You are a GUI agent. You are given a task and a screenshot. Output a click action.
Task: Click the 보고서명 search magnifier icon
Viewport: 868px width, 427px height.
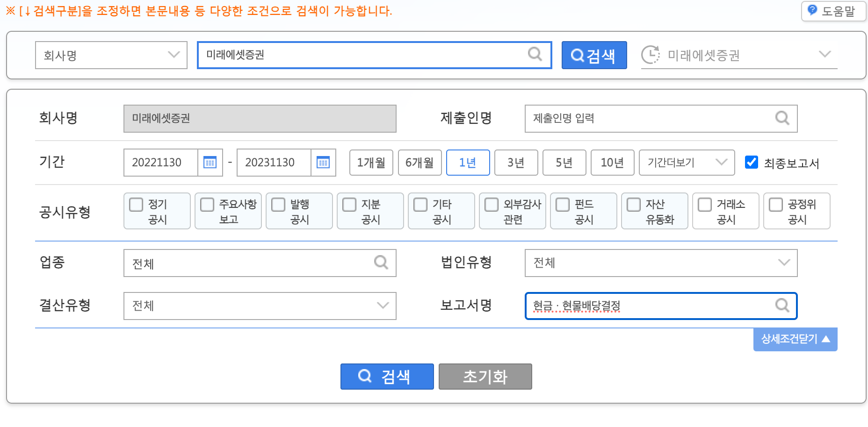click(782, 305)
